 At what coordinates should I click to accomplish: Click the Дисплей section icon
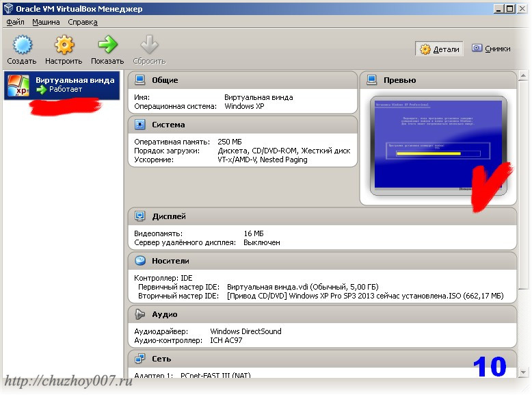pos(139,216)
